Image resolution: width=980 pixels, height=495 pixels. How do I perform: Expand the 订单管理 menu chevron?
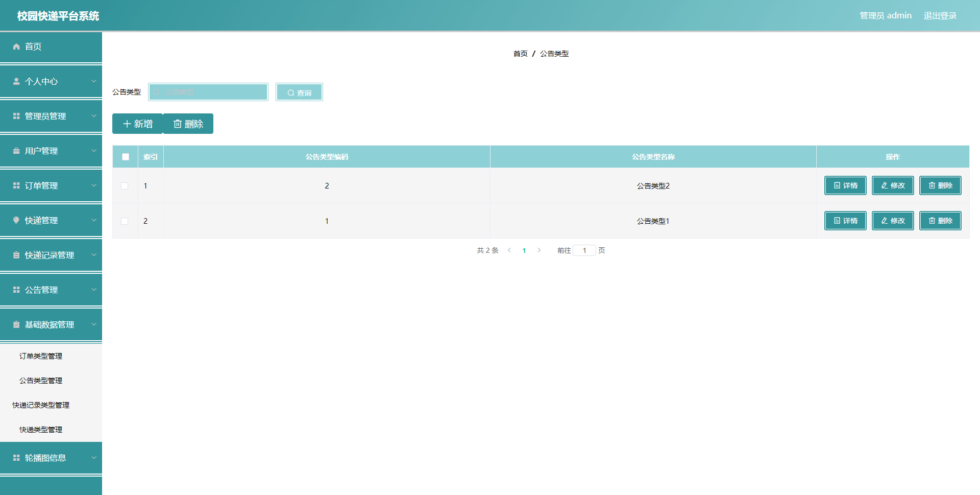pos(94,185)
